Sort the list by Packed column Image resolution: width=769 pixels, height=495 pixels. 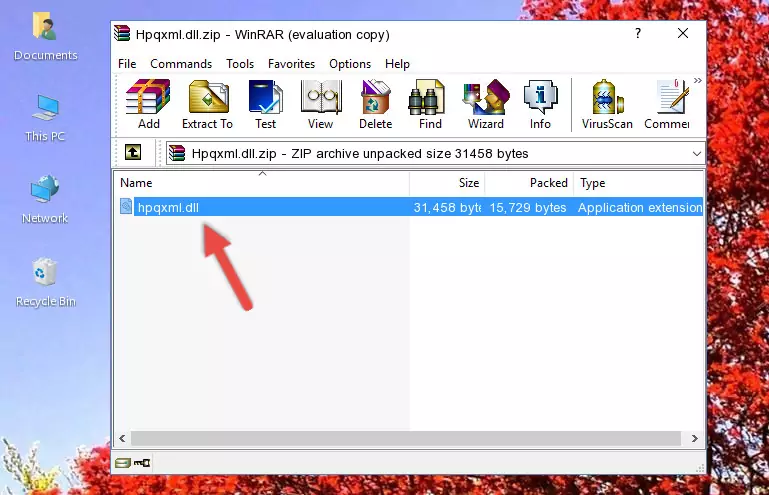(529, 183)
